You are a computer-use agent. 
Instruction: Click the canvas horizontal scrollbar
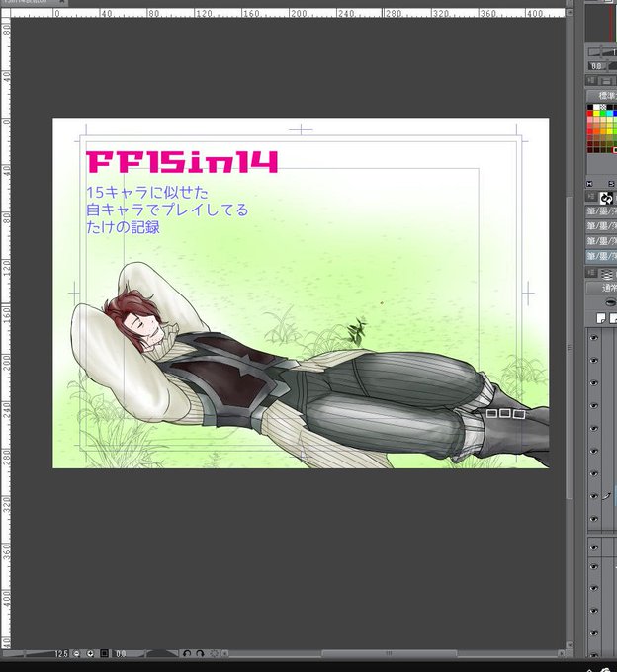[389, 653]
